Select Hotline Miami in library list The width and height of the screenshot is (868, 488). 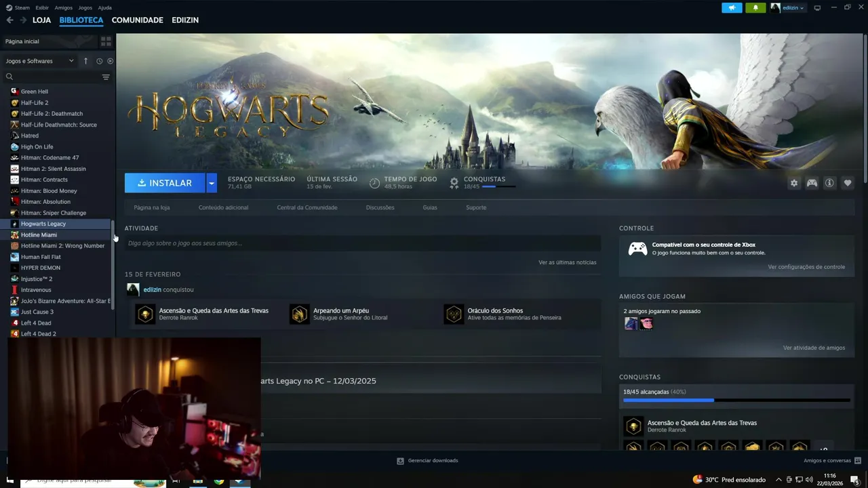(56, 235)
